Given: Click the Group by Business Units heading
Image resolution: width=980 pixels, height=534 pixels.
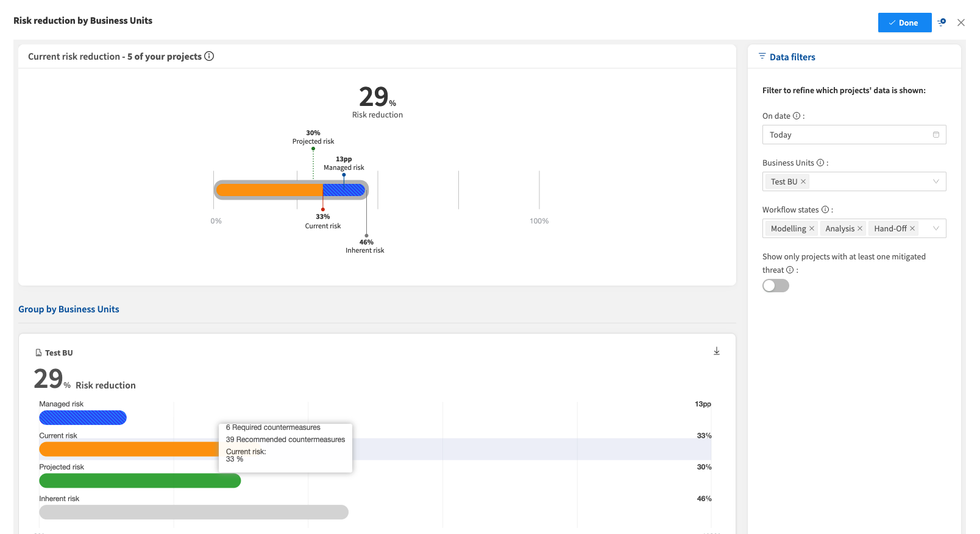Looking at the screenshot, I should pyautogui.click(x=69, y=309).
